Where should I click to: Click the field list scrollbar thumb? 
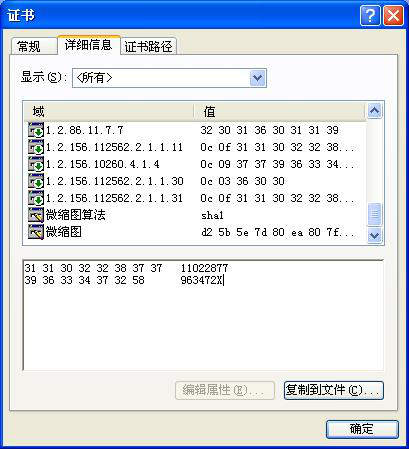click(374, 214)
